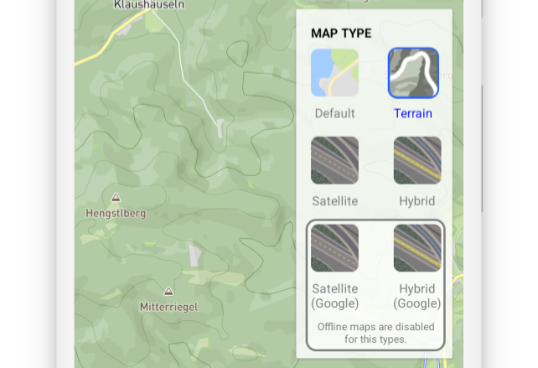This screenshot has height=368, width=538.
Task: Pick the Hybrid map thumbnail
Action: click(x=417, y=160)
